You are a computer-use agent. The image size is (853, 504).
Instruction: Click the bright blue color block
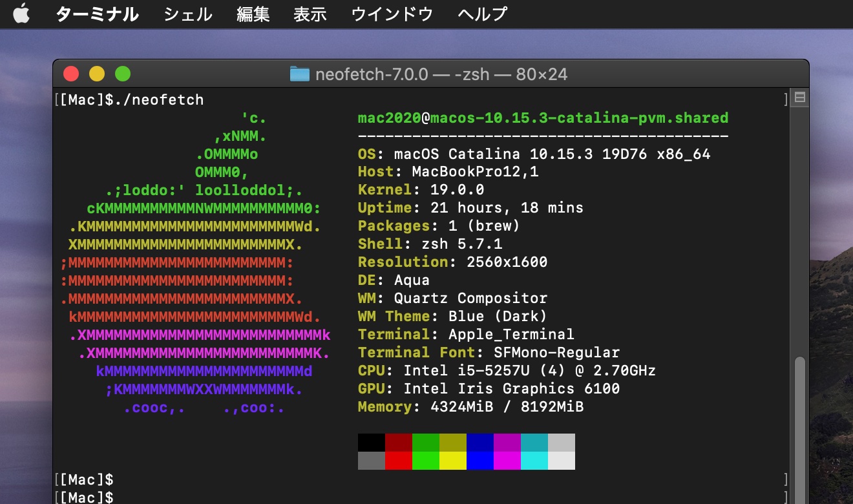click(x=480, y=461)
